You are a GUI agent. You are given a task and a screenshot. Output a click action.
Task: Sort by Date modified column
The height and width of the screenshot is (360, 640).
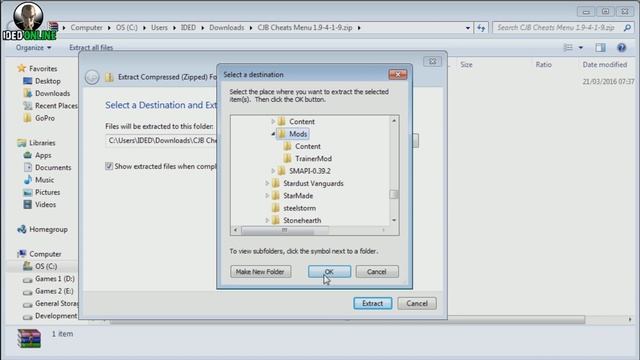pos(604,64)
